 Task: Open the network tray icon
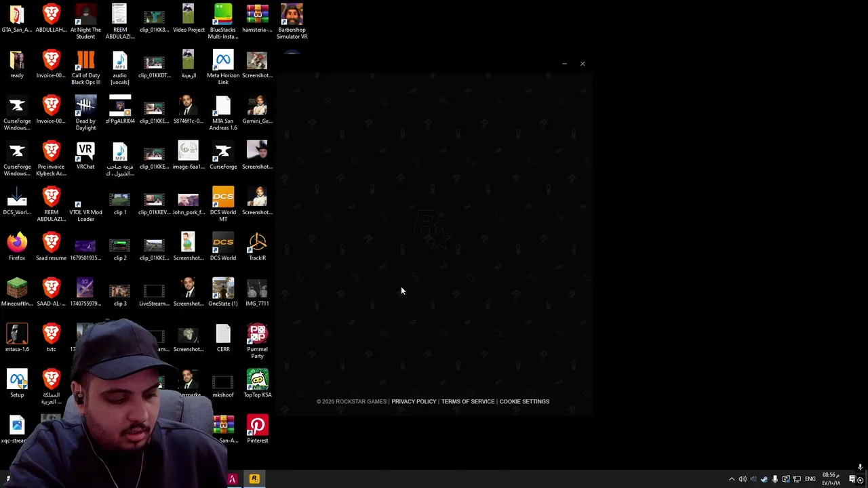tap(797, 479)
